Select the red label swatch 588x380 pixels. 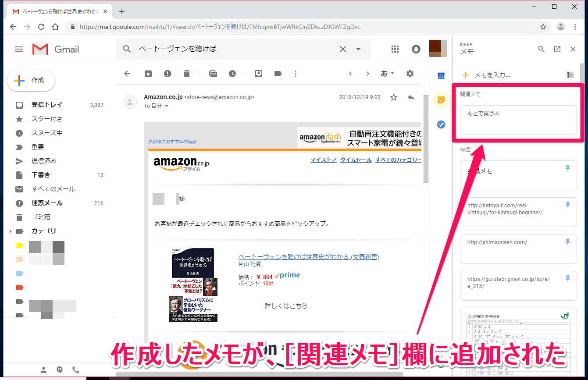[19, 288]
